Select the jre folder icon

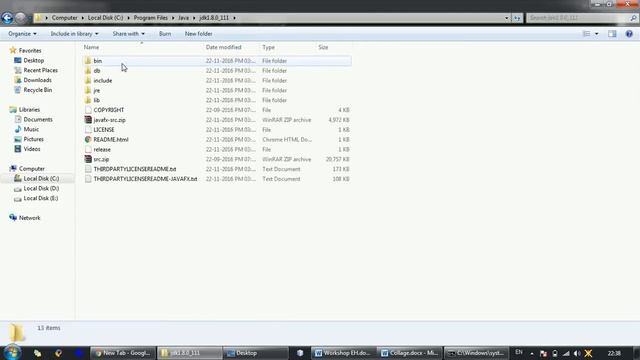click(88, 90)
